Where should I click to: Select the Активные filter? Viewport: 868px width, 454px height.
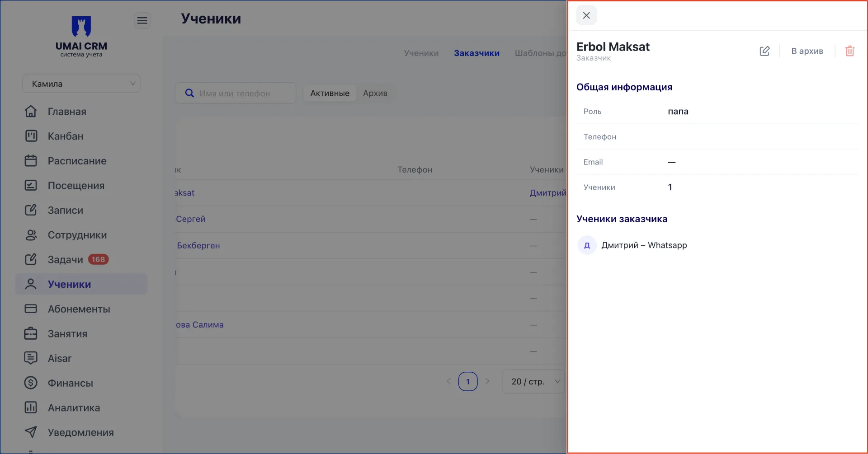click(330, 93)
